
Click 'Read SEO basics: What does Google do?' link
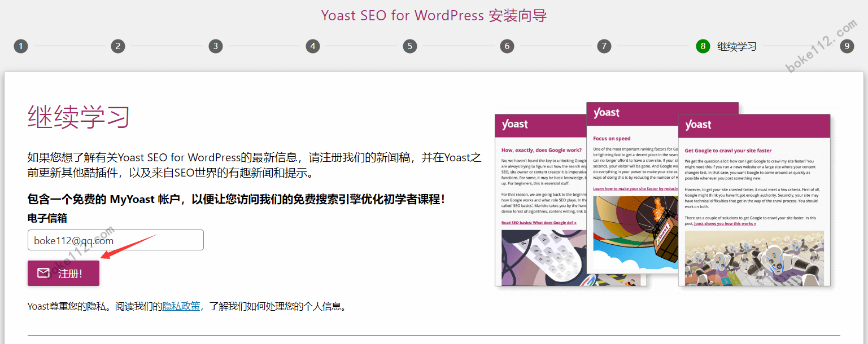(539, 223)
